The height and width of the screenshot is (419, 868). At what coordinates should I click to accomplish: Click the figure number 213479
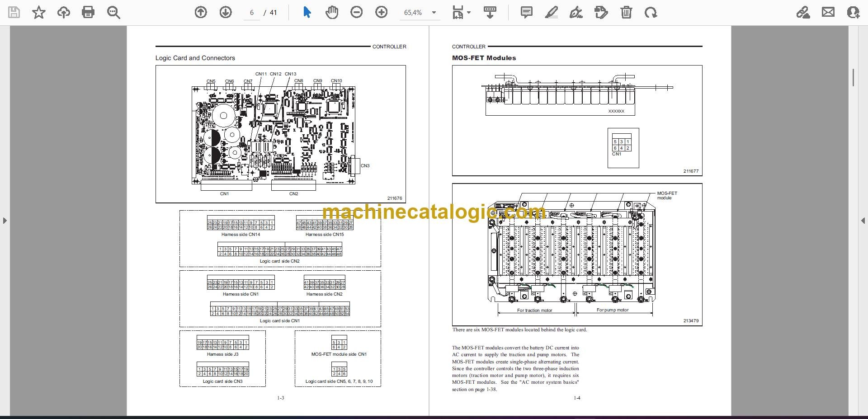[x=691, y=320]
